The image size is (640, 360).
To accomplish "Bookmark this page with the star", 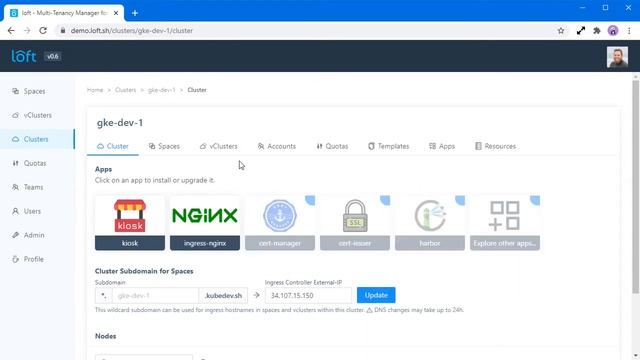I will click(x=561, y=31).
